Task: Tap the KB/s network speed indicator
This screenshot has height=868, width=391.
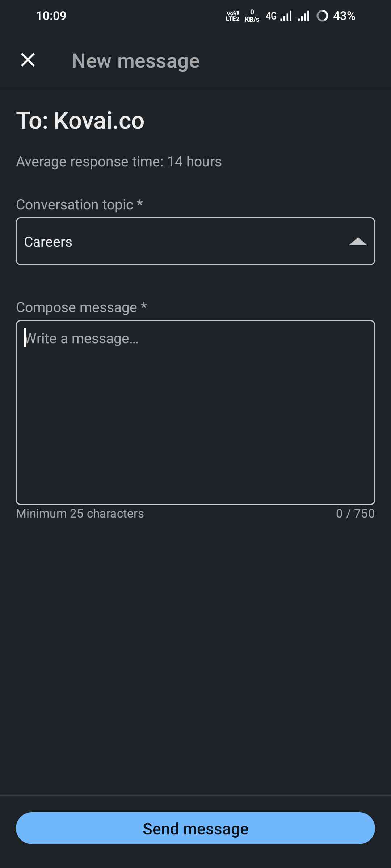Action: point(252,16)
